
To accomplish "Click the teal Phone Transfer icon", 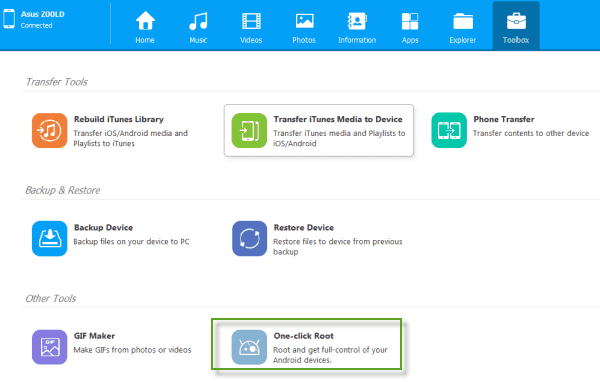I will (x=449, y=130).
